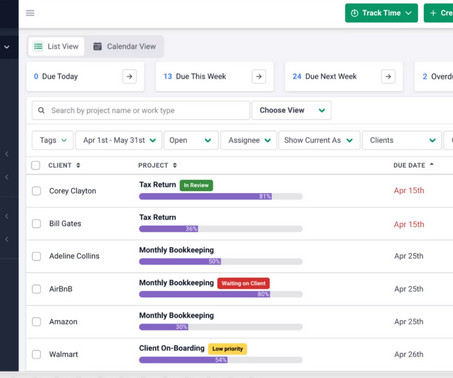Expand the sidebar down chevron
The image size is (453, 378).
[x=7, y=47]
